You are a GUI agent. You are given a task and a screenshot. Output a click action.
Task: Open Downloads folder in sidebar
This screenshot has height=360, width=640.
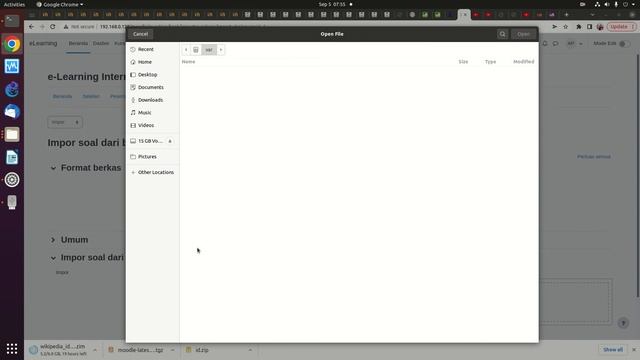[153, 100]
